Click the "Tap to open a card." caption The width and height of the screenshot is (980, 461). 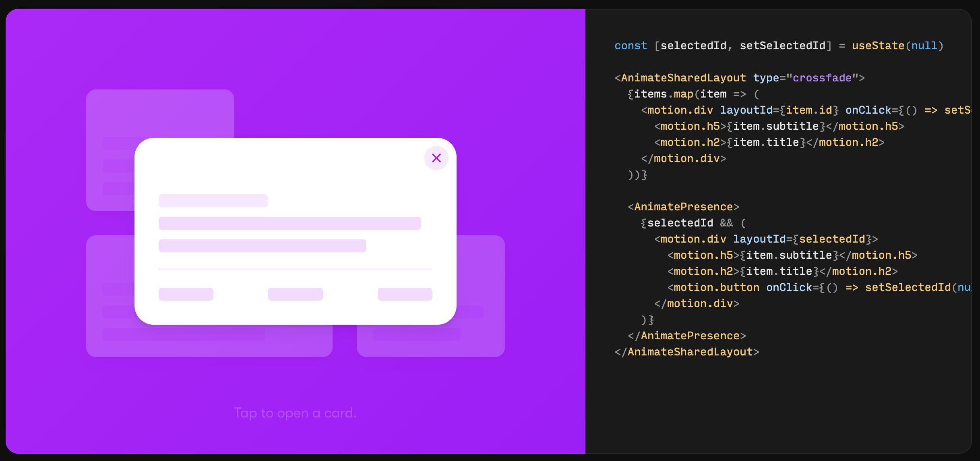[x=295, y=413]
